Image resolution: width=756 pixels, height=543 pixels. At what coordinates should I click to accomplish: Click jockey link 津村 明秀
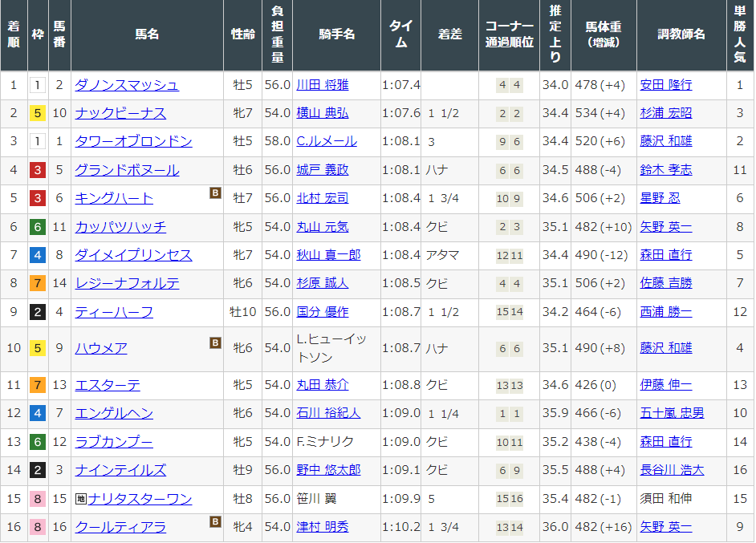(322, 527)
